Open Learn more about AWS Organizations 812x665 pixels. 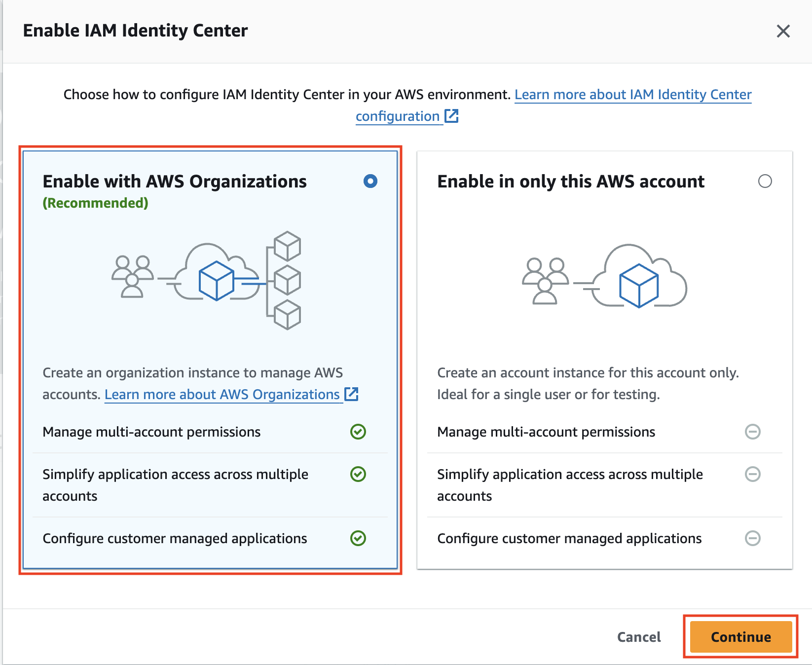coord(222,394)
